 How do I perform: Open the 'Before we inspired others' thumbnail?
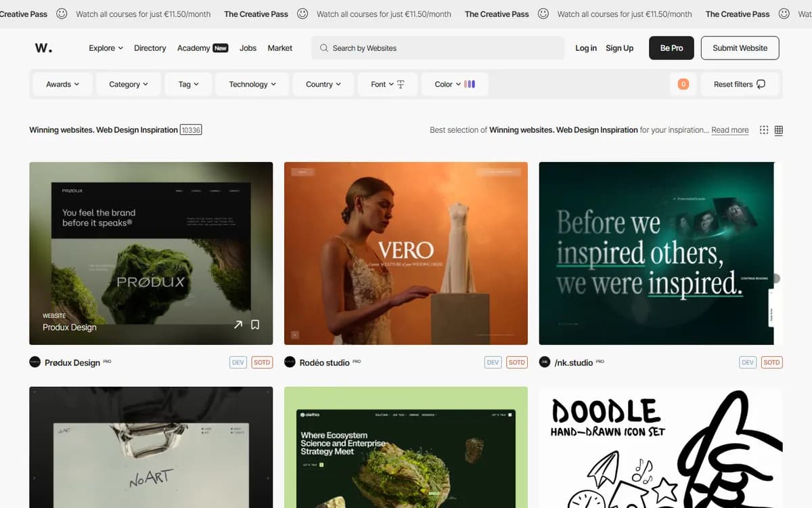[660, 253]
